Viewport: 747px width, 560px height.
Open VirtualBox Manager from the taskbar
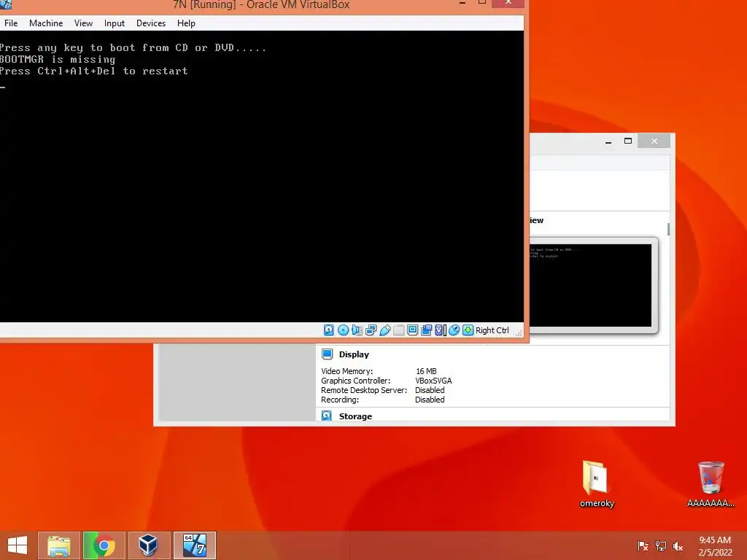[x=149, y=545]
